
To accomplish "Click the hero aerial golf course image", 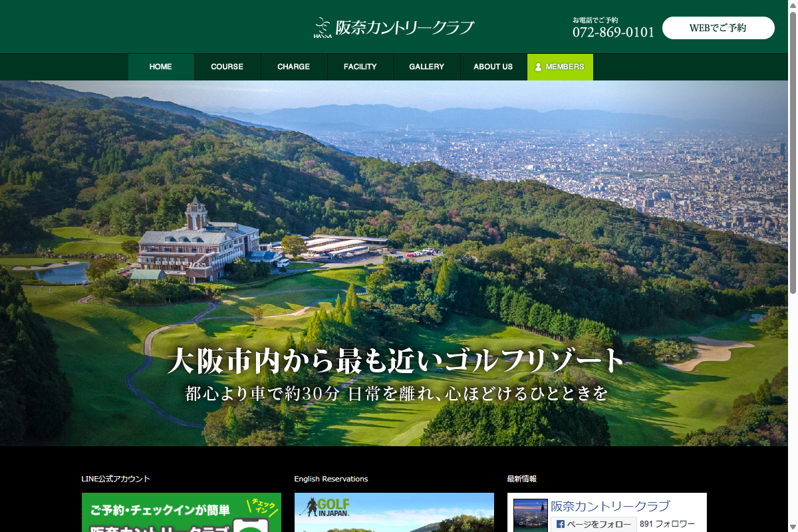I will pyautogui.click(x=394, y=263).
